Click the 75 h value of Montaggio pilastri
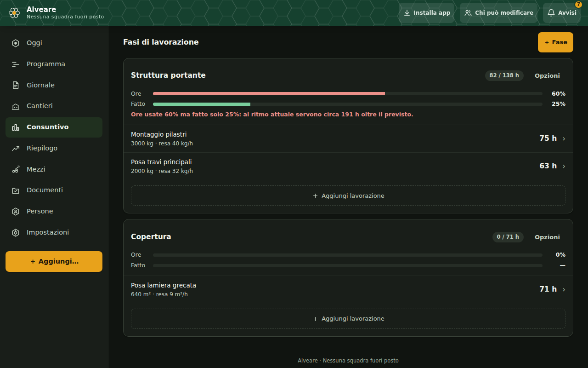Image resolution: width=588 pixels, height=368 pixels. tap(548, 138)
